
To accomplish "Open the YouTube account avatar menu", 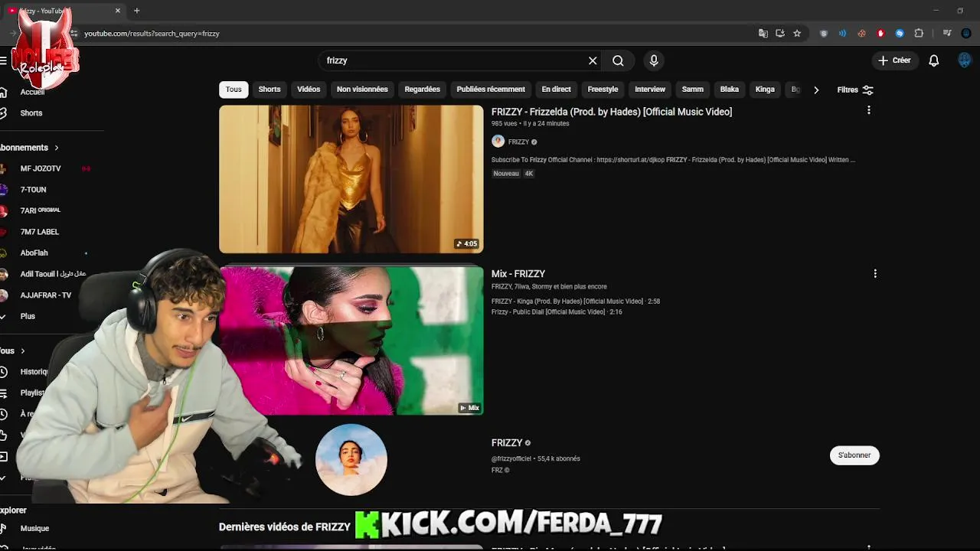I will pyautogui.click(x=965, y=60).
